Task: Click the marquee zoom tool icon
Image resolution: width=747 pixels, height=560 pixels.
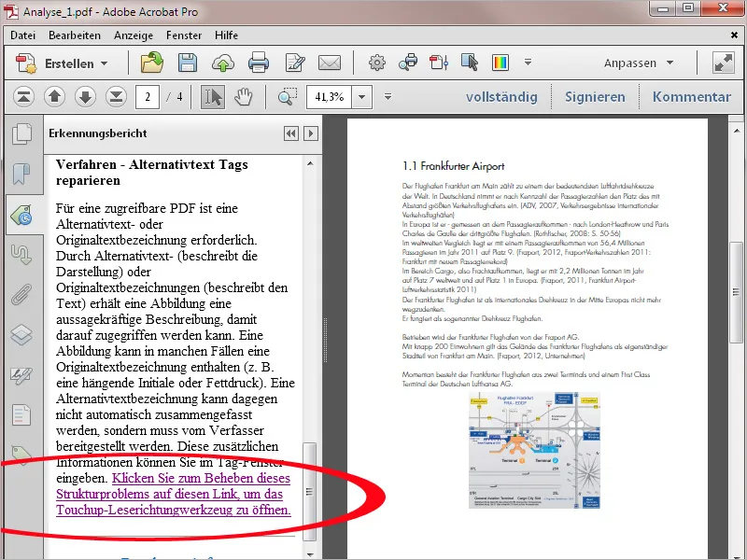Action: 288,97
